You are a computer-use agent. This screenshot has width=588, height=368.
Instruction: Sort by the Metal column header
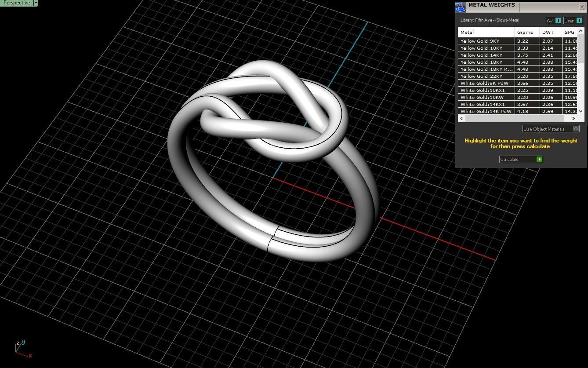[486, 32]
